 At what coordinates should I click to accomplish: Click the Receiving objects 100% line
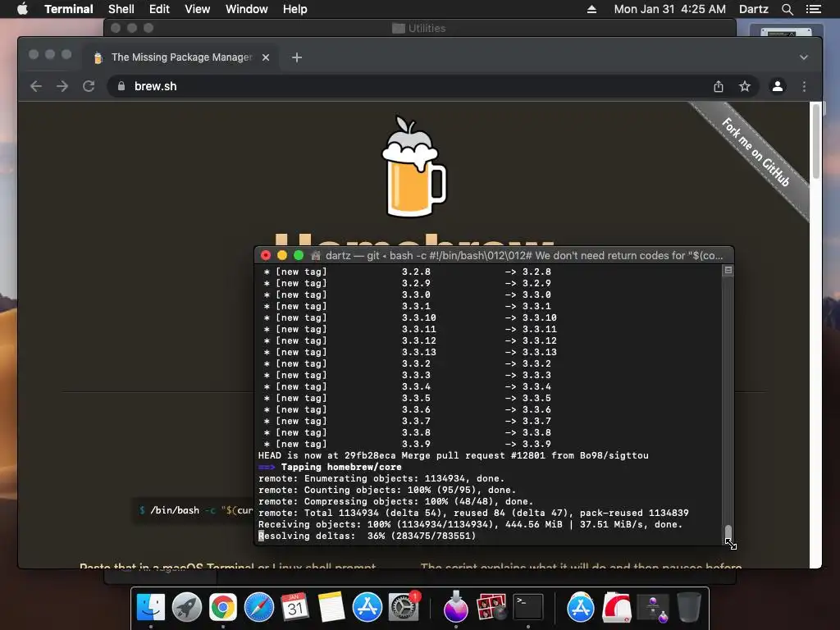[470, 524]
